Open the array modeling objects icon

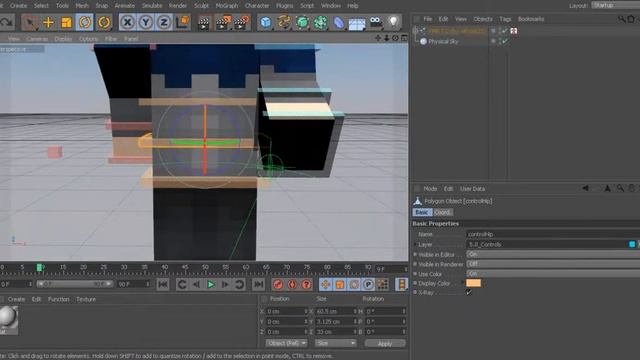(320, 22)
